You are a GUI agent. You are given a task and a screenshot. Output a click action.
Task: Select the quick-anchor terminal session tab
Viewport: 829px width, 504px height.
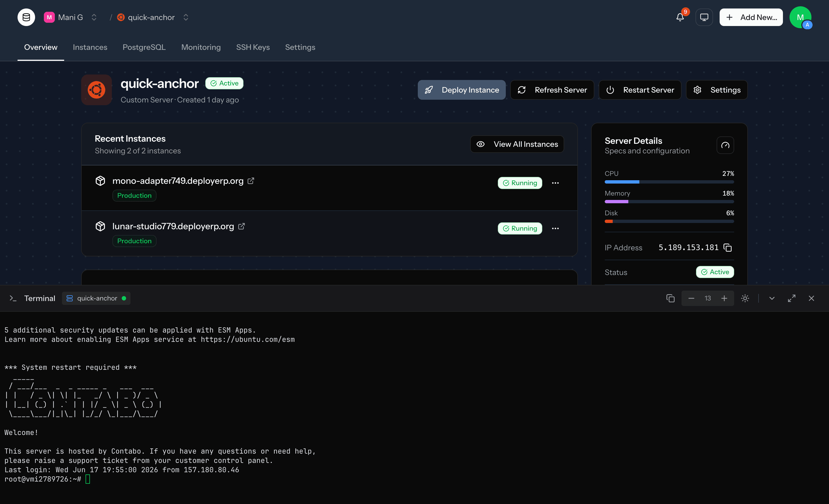[96, 298]
